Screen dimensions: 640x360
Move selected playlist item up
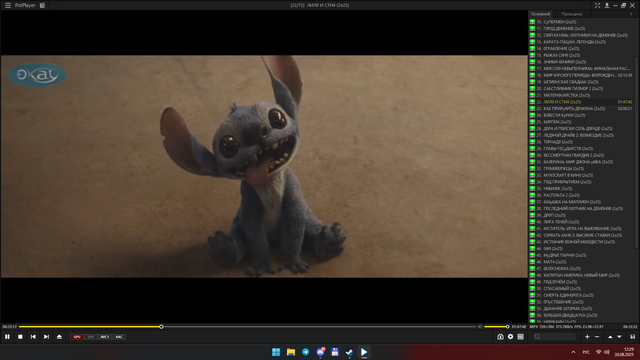coord(610,337)
